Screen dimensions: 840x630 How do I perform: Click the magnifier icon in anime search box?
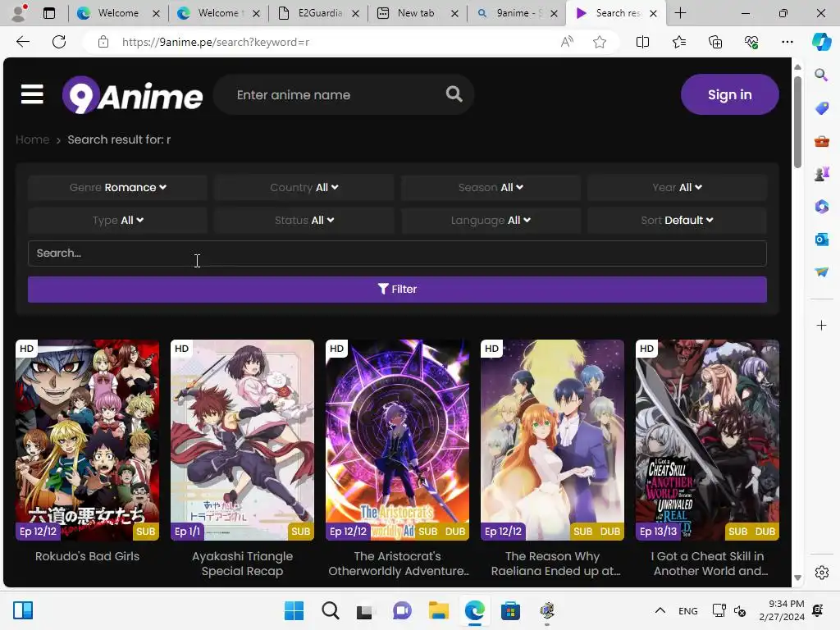point(454,94)
